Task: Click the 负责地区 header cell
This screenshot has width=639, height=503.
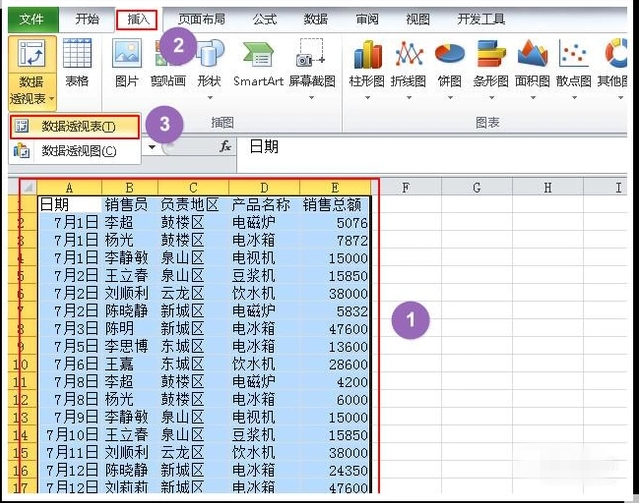Action: [193, 205]
